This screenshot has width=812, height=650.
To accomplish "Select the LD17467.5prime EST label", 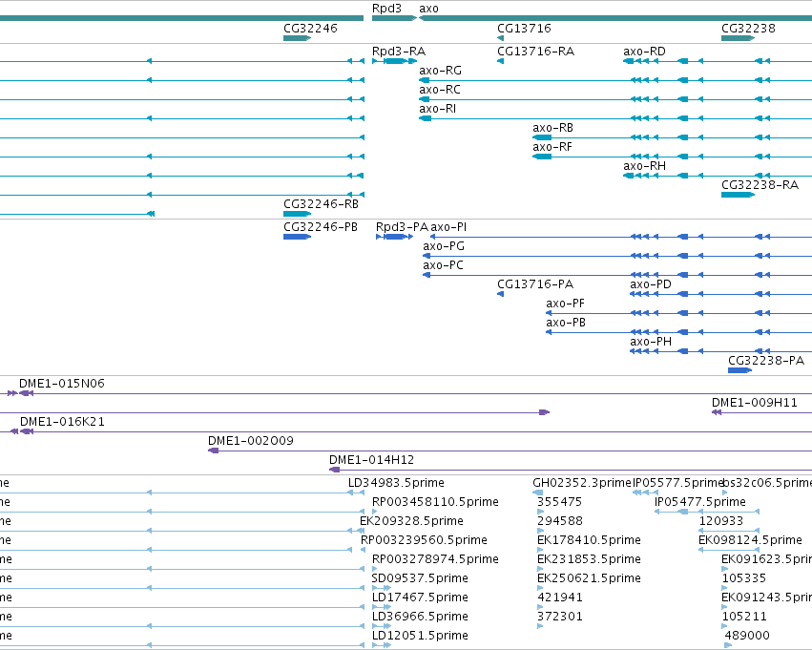I will pyautogui.click(x=420, y=598).
